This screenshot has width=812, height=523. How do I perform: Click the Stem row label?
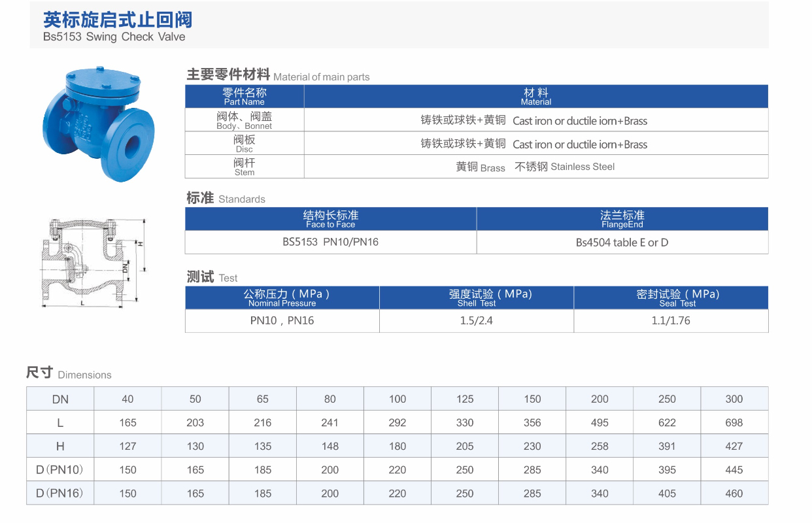coord(245,167)
